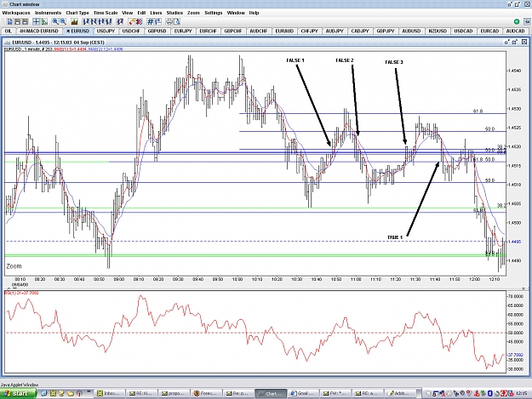Open the Studies menu
The width and height of the screenshot is (532, 399).
click(174, 13)
